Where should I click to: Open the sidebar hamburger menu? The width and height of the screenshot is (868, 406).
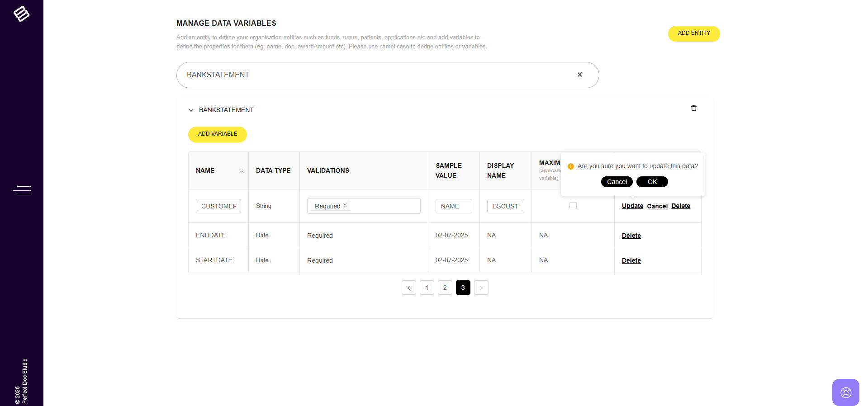(x=22, y=191)
